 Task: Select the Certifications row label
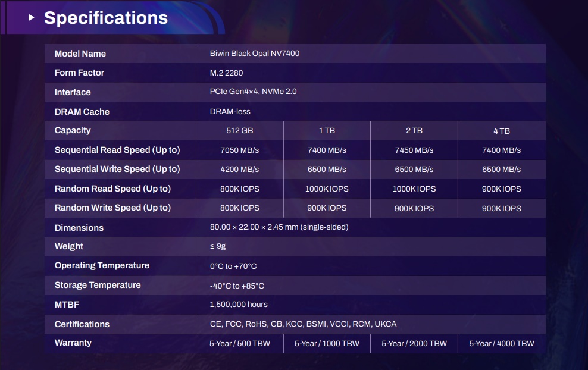(x=82, y=324)
